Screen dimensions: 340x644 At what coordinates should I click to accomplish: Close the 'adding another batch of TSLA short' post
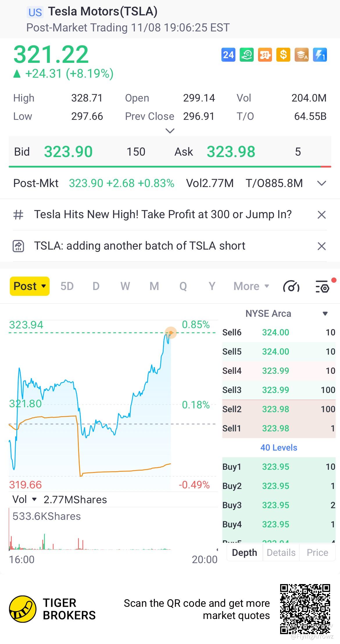pos(321,246)
